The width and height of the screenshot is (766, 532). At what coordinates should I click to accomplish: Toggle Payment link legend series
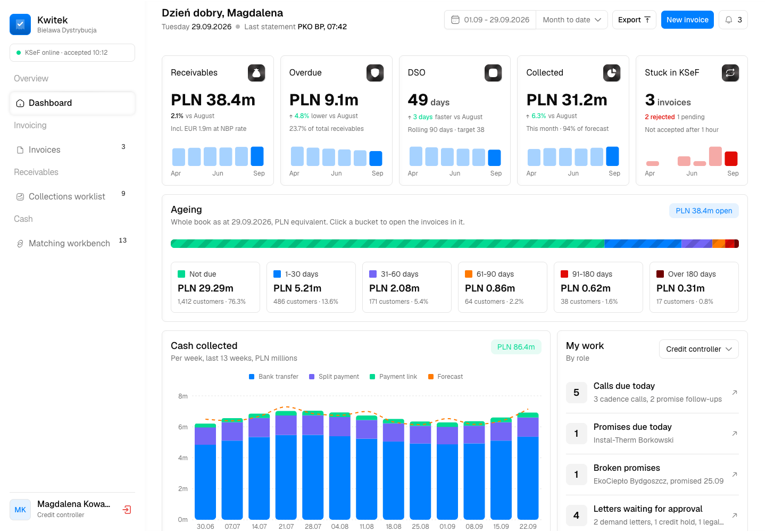393,377
